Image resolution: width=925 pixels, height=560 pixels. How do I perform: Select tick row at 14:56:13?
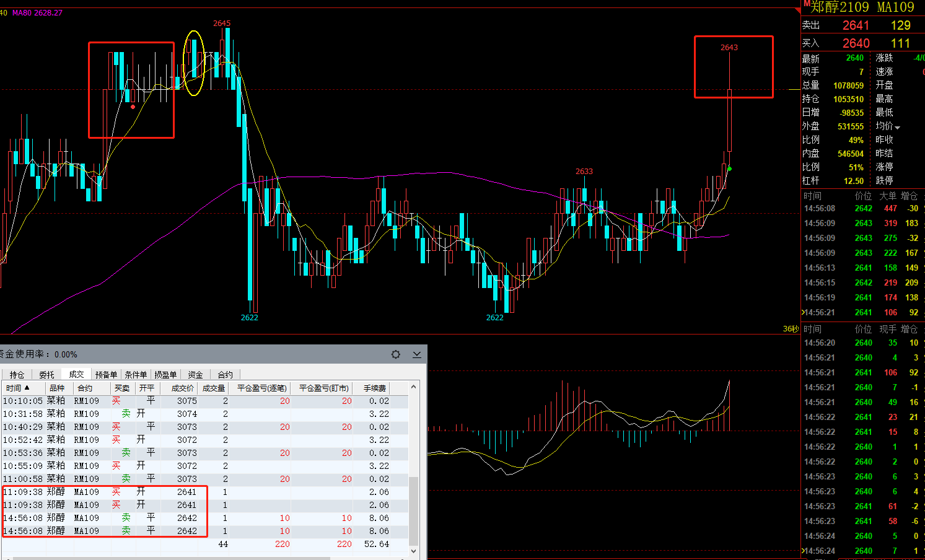862,268
